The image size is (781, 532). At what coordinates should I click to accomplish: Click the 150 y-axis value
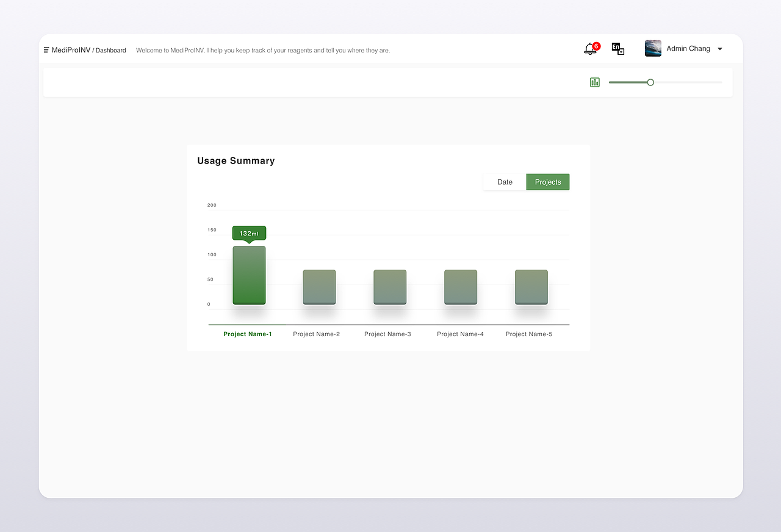212,230
